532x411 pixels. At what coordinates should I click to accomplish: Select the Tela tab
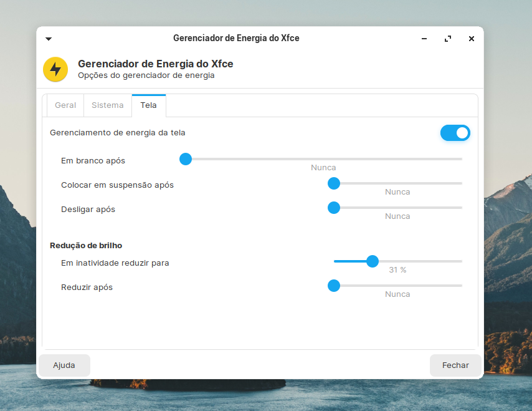click(x=149, y=105)
